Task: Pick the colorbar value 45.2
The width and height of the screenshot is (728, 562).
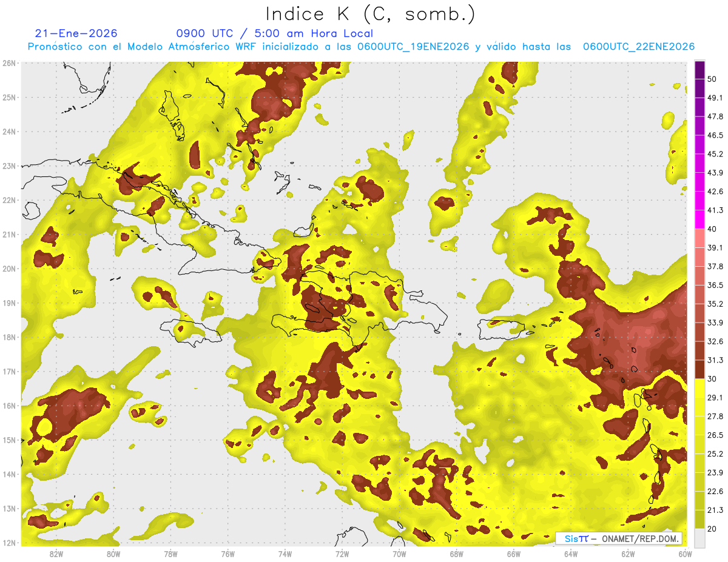Action: pos(715,154)
